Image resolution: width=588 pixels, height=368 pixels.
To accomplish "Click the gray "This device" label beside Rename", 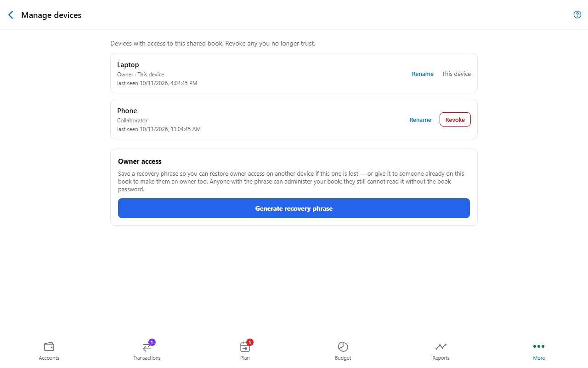I will [456, 74].
